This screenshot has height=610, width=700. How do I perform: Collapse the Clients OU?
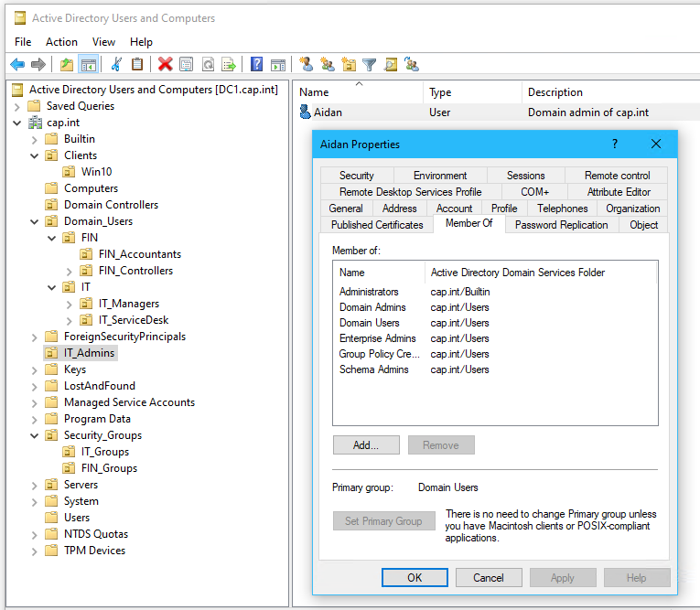pos(35,155)
